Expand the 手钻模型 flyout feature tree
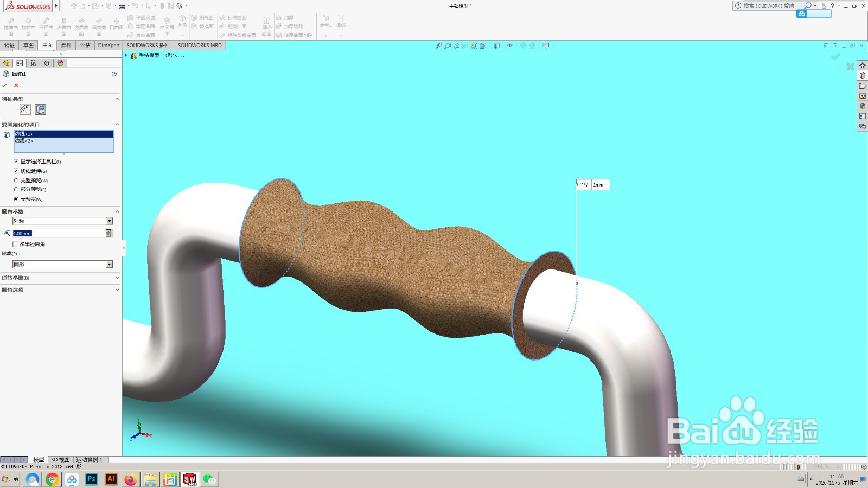Screen dimensions: 868x488 pyautogui.click(x=126, y=55)
